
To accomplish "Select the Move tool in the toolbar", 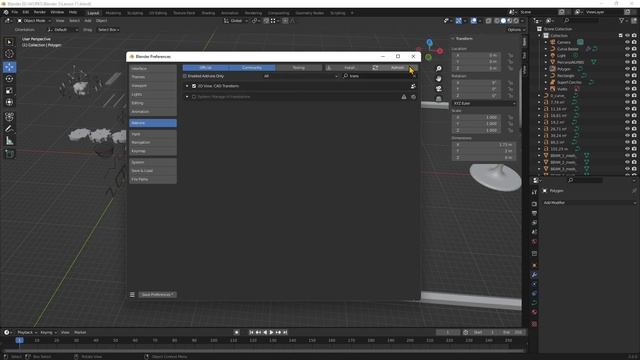I will pos(9,67).
